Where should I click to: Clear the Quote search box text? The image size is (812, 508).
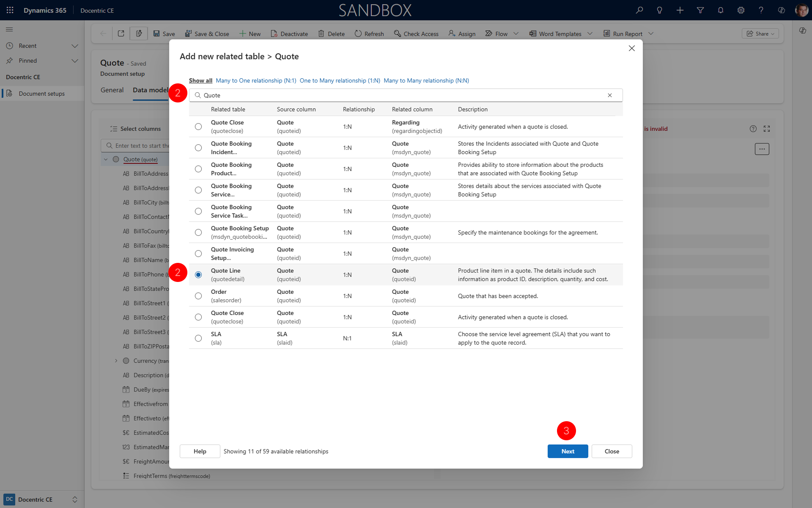point(610,95)
